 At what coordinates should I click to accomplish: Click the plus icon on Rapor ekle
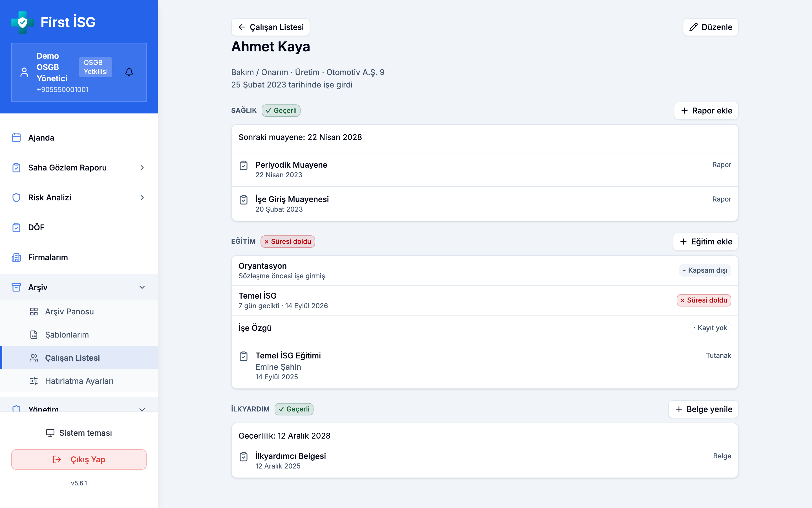[x=685, y=111]
